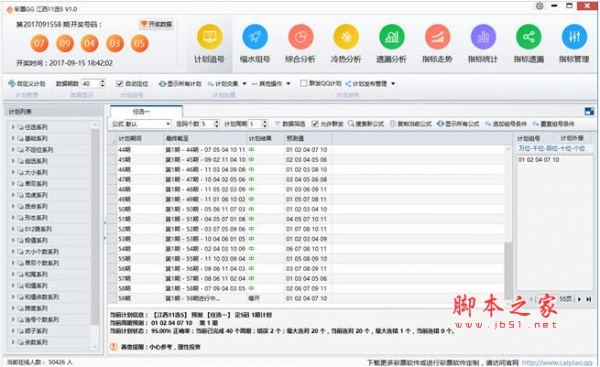Click the 计划期间 column header
This screenshot has width=600, height=367.
coord(140,139)
